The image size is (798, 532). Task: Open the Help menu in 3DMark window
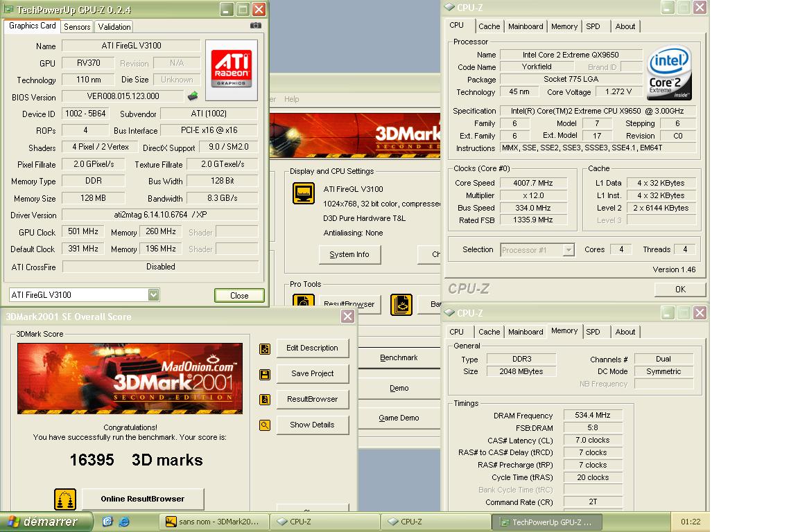tap(292, 99)
